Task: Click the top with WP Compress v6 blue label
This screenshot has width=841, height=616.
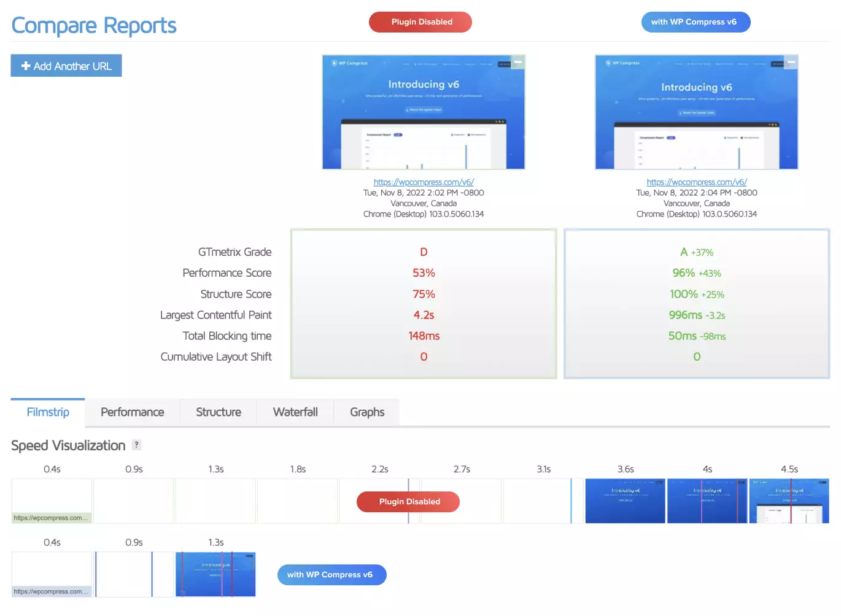Action: click(x=696, y=22)
